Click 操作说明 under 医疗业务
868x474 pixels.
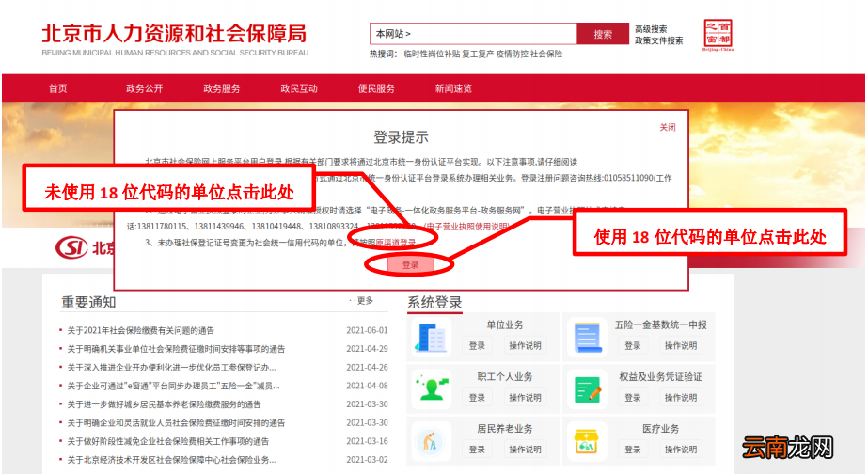pos(681,450)
